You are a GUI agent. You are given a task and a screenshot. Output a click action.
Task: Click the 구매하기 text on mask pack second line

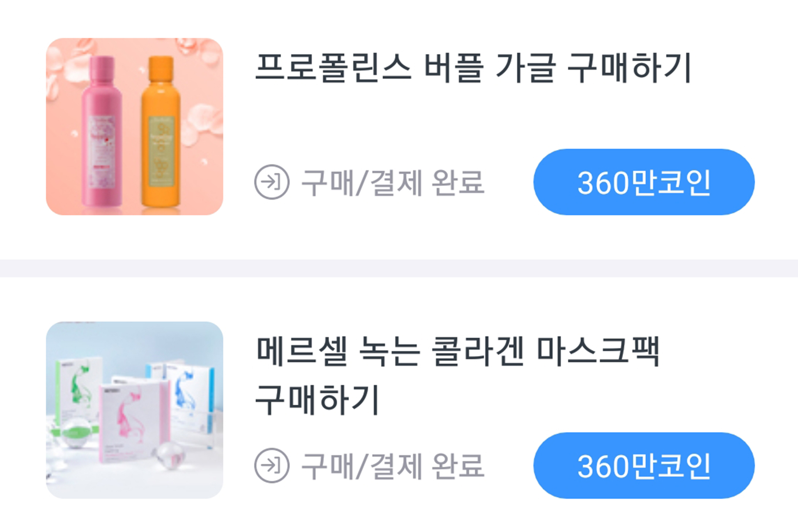(318, 400)
